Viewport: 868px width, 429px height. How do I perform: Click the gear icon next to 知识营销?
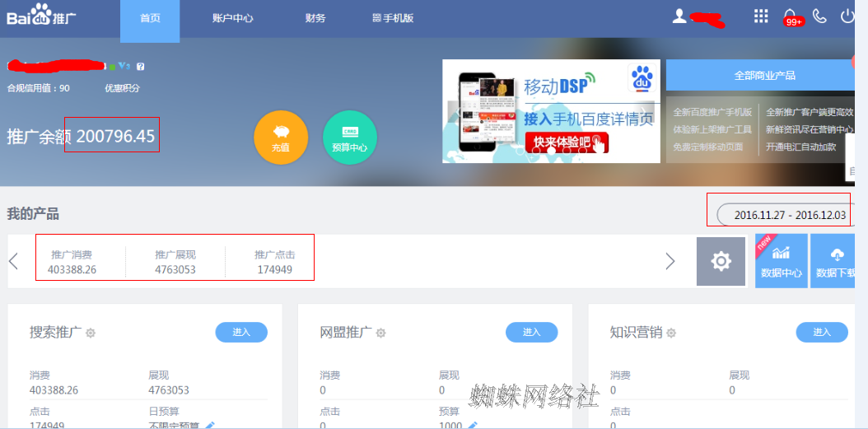point(671,333)
